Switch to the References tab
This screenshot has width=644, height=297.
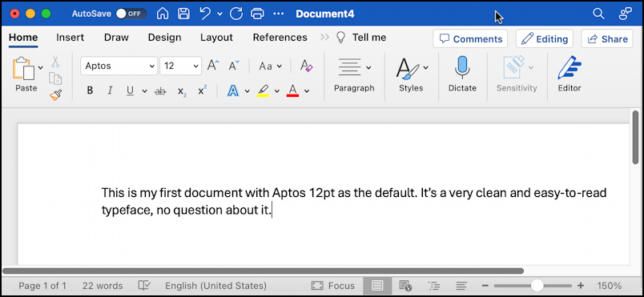coord(280,38)
